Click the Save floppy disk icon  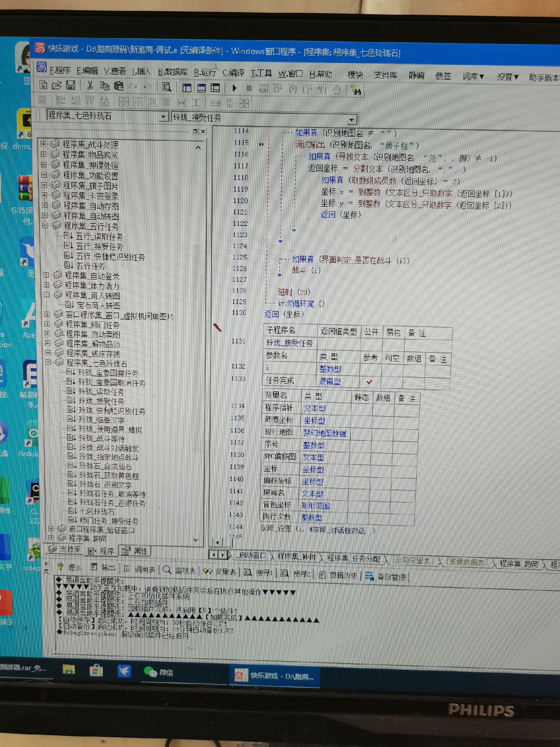click(71, 86)
